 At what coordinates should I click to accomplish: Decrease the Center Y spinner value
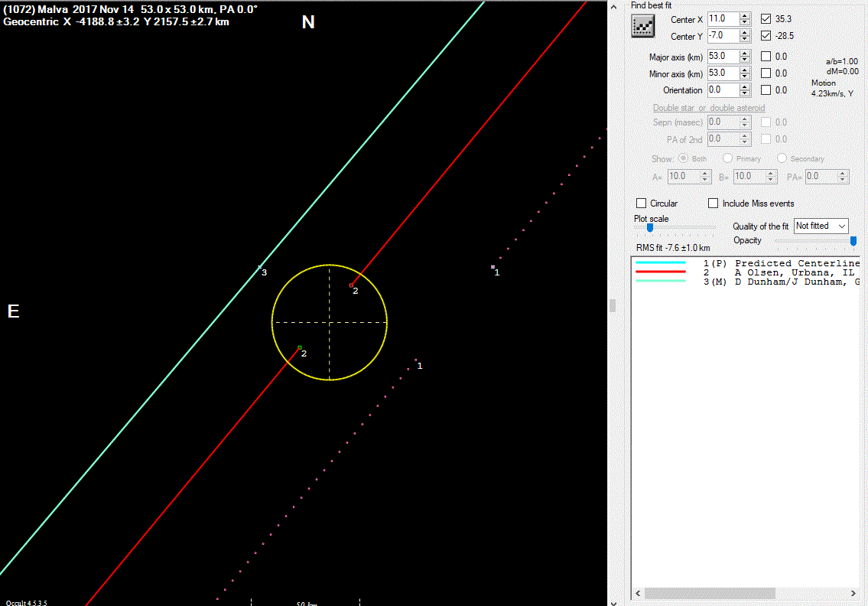(x=745, y=39)
